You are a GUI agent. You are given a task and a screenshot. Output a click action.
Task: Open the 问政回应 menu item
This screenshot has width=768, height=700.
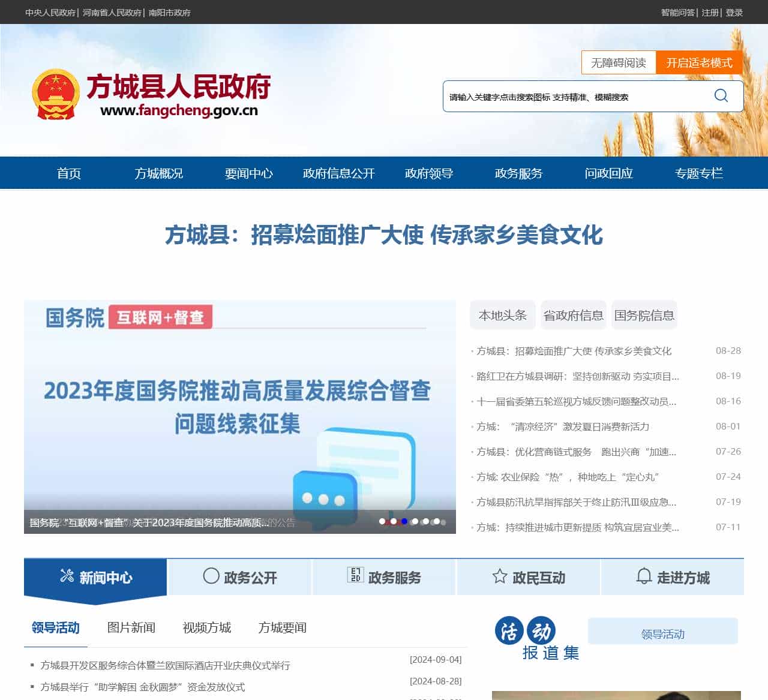click(609, 173)
